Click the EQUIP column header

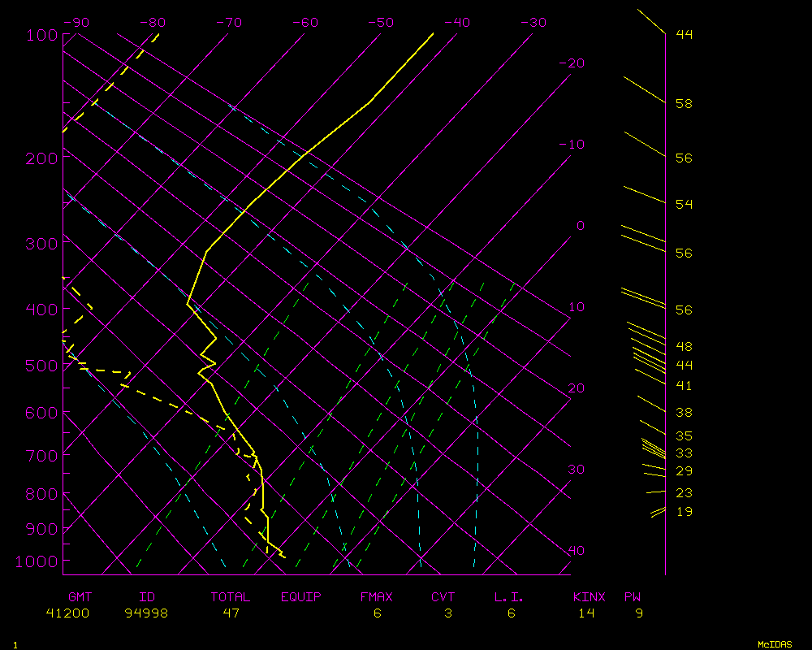(x=300, y=597)
